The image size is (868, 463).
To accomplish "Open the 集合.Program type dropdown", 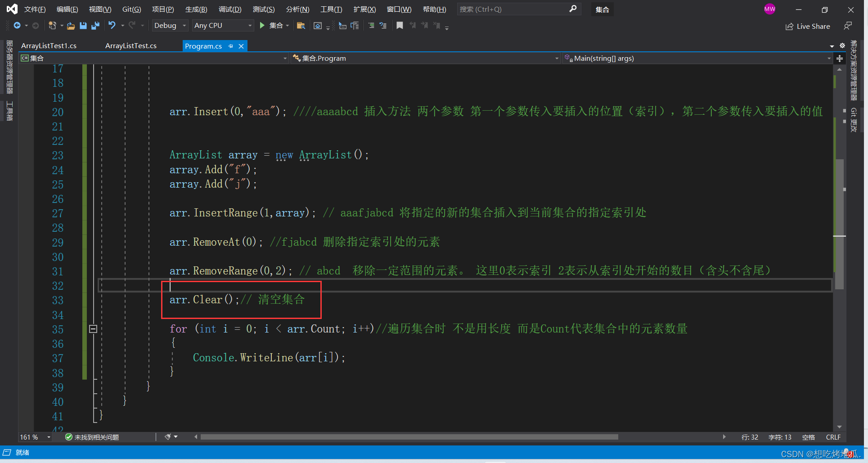I will pos(426,58).
